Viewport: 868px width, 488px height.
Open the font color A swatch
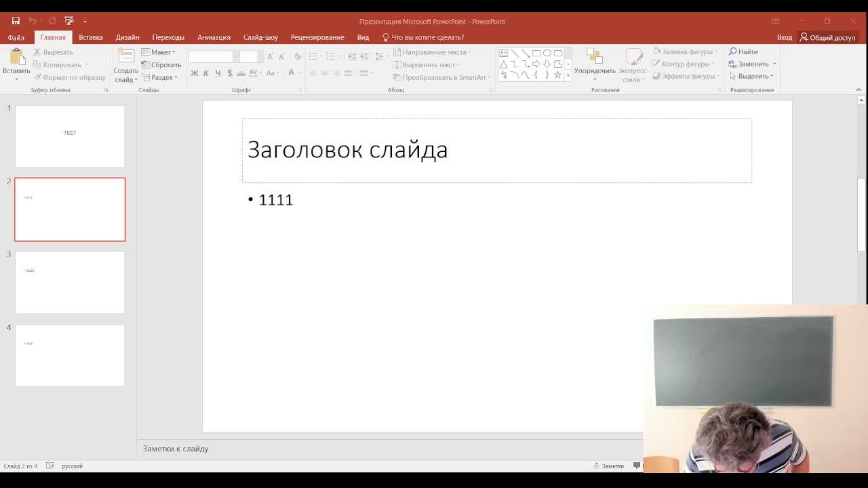pyautogui.click(x=292, y=73)
